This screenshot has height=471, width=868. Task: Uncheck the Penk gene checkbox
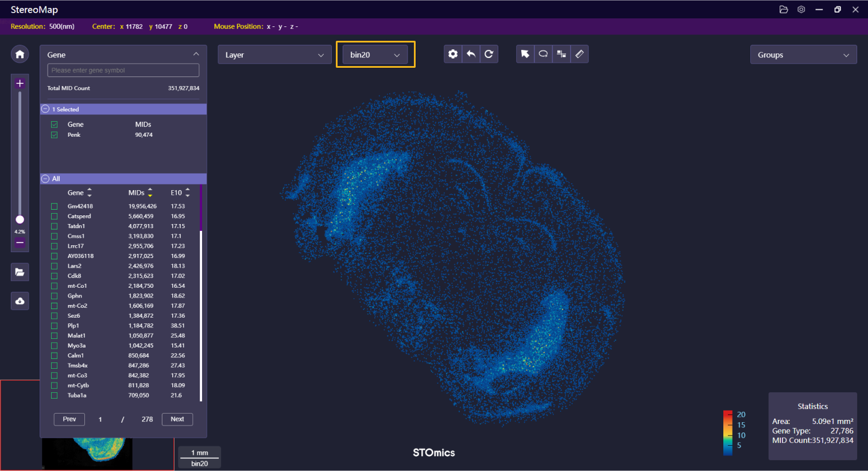pyautogui.click(x=54, y=135)
